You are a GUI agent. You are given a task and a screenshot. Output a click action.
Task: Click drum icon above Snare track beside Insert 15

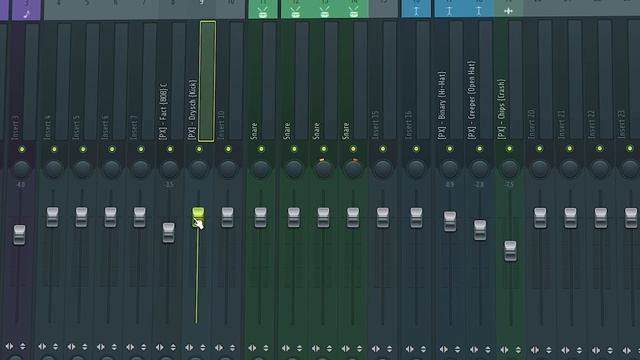pos(354,12)
